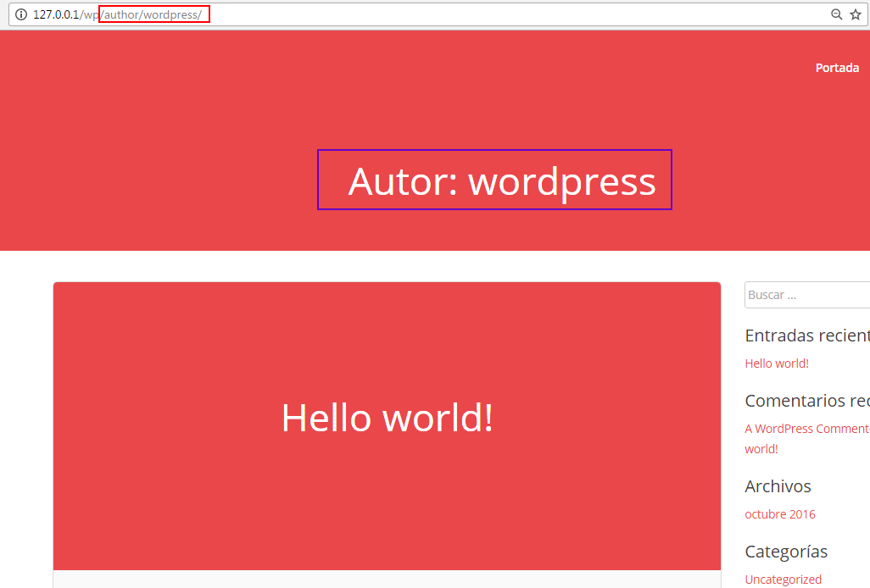Select the 'Uncategorized' category link

pos(783,580)
